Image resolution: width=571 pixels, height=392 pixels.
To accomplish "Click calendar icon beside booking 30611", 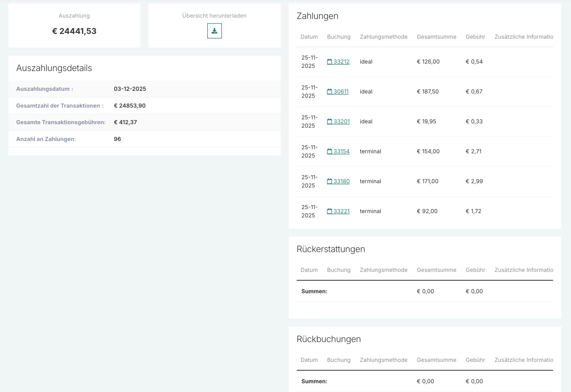I will [x=330, y=91].
